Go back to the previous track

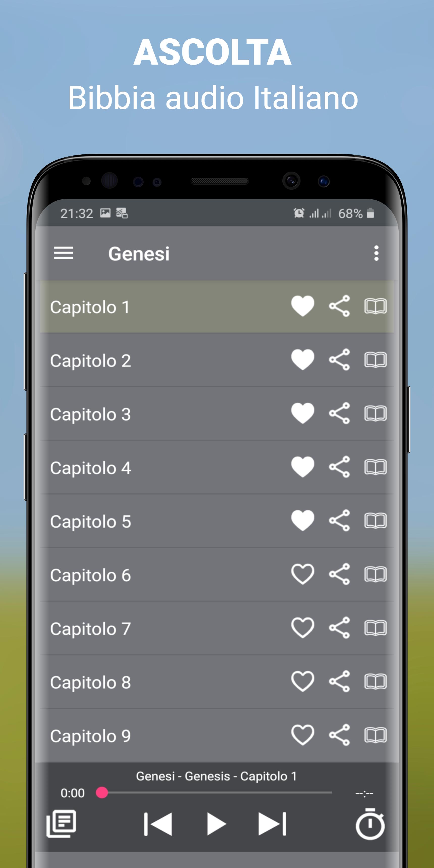[158, 824]
